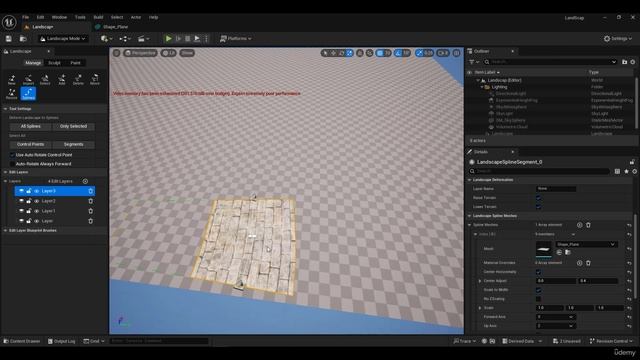Click the Use selected asset icon under Mesh
The height and width of the screenshot is (360, 640).
tap(559, 252)
